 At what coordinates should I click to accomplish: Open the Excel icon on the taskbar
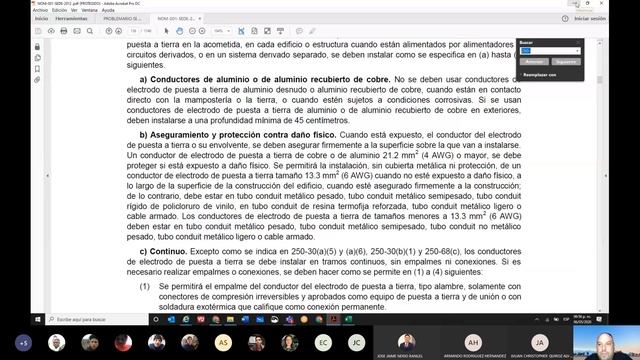[349, 320]
